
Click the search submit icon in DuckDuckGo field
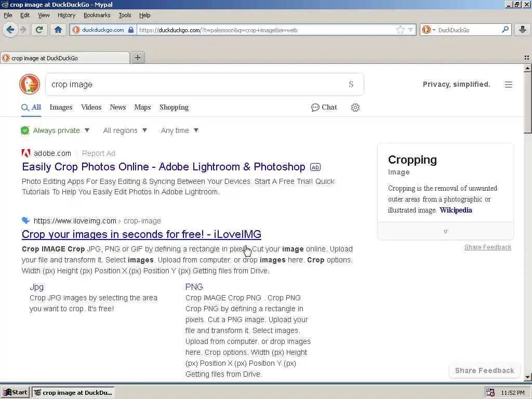pos(351,84)
